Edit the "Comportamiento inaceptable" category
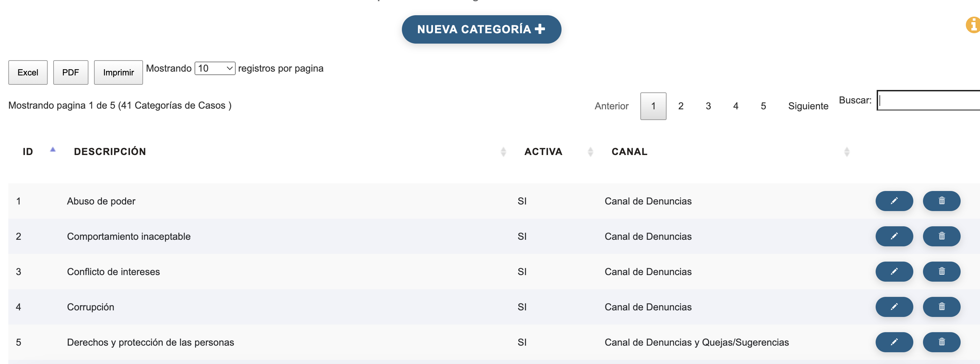 coord(894,236)
